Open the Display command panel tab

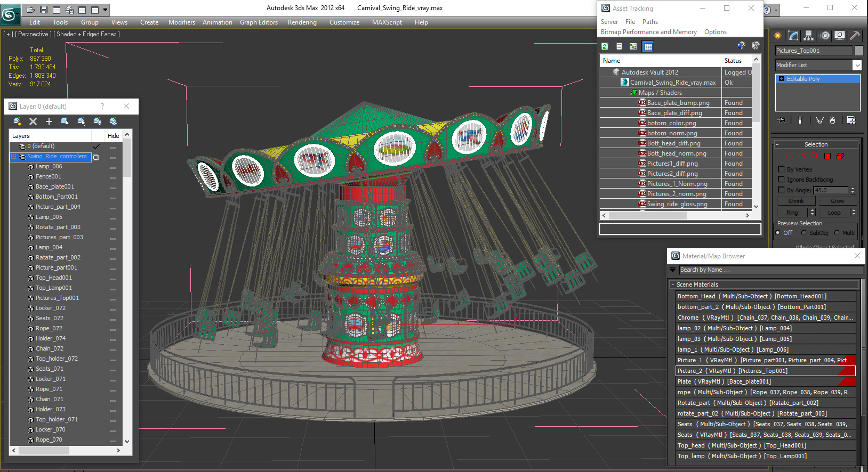point(840,36)
